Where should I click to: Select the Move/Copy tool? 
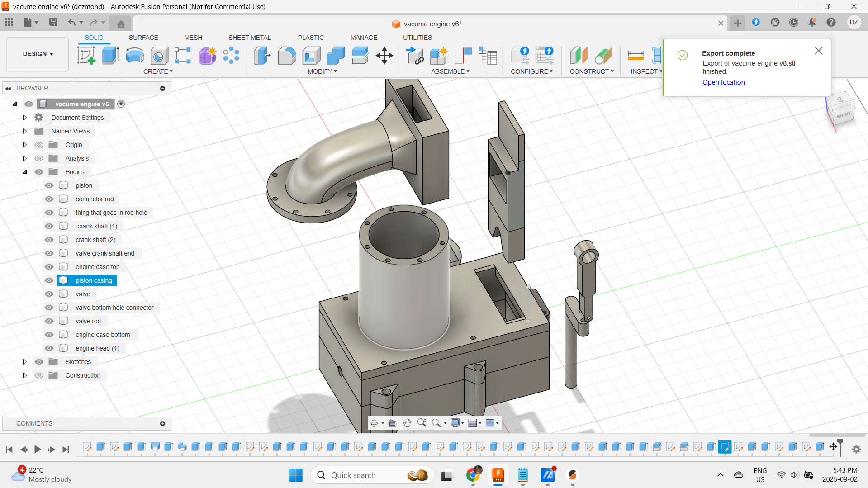[384, 56]
